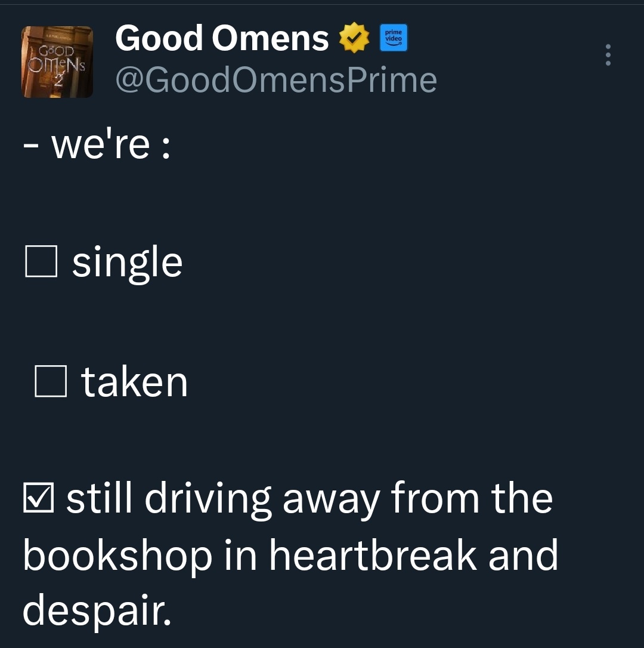Open the @GoodOmensPrime handle link
This screenshot has width=644, height=648.
[276, 80]
